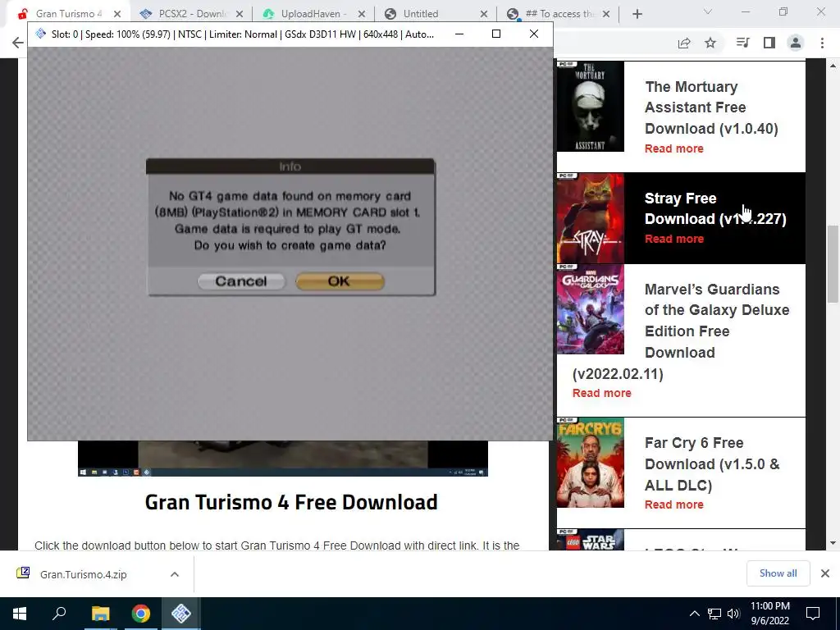This screenshot has width=840, height=630.
Task: Open the Chrome three-dot menu
Action: [x=822, y=43]
